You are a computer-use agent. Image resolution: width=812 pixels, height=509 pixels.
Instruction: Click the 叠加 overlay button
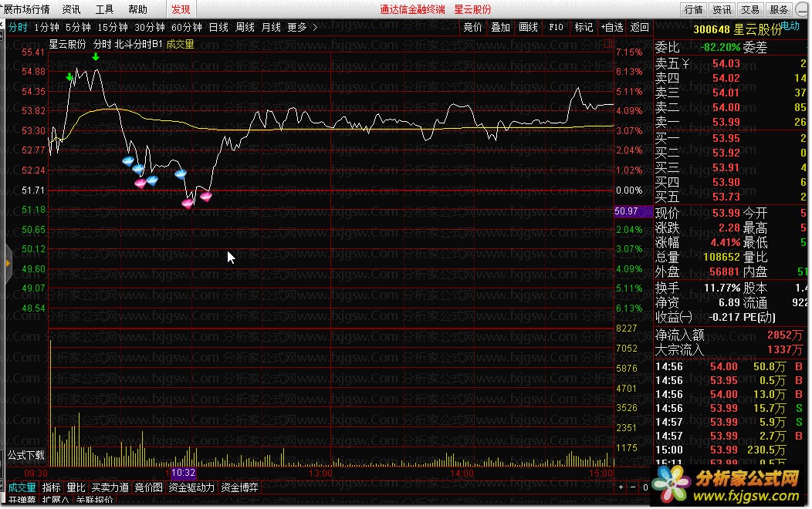click(500, 28)
